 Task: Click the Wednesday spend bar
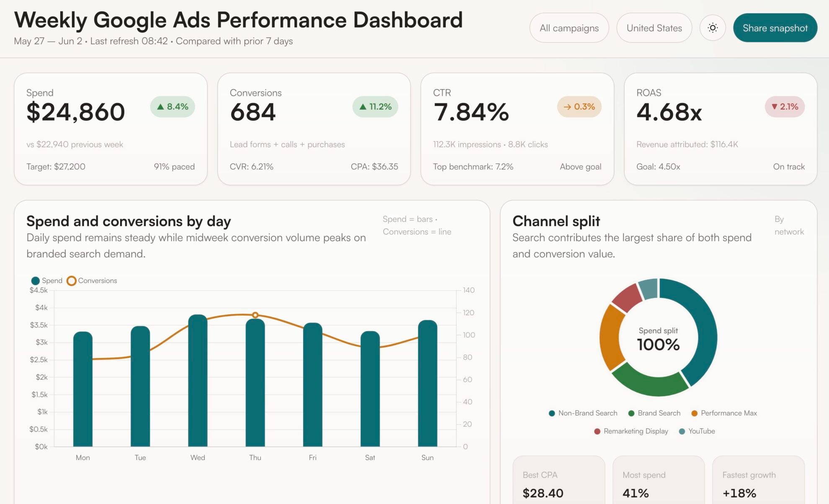pyautogui.click(x=198, y=381)
